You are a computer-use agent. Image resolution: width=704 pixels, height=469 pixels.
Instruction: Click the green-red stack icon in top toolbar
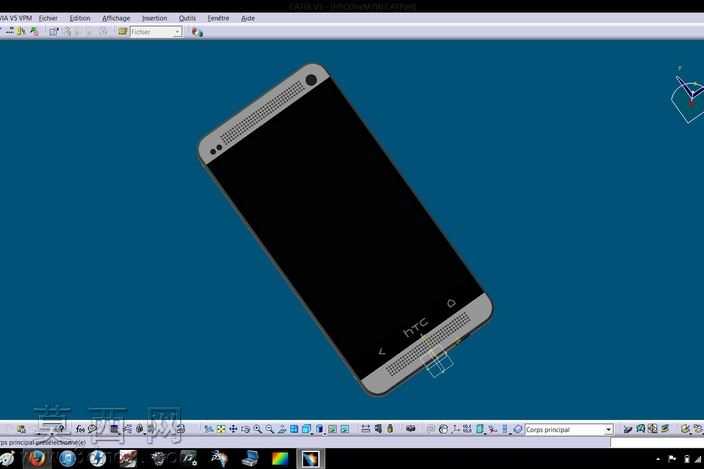point(34,31)
